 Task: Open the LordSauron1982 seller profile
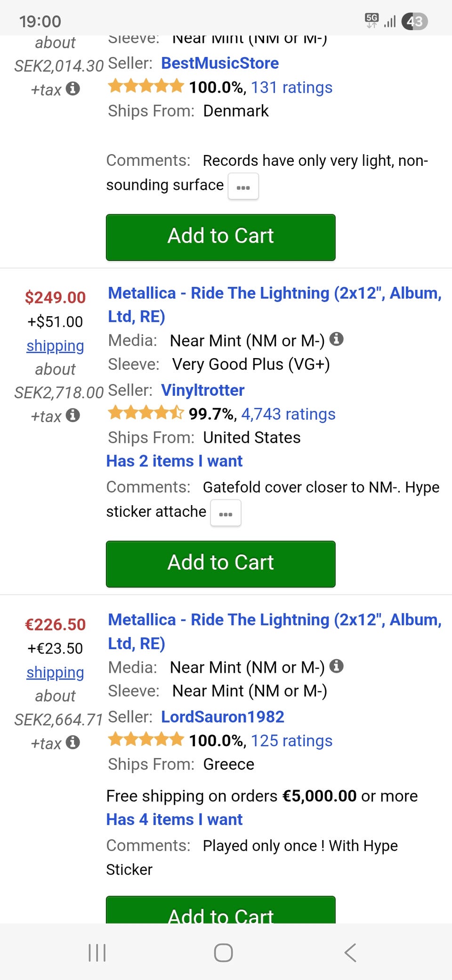[x=222, y=717]
